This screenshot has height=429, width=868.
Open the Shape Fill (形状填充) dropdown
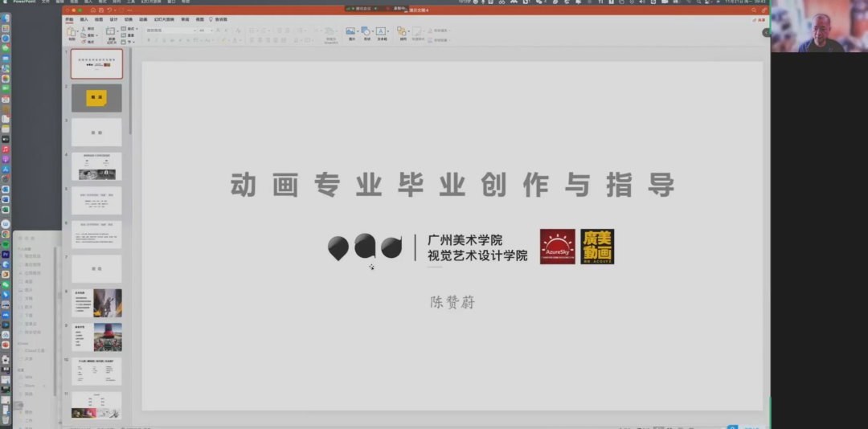[439, 31]
